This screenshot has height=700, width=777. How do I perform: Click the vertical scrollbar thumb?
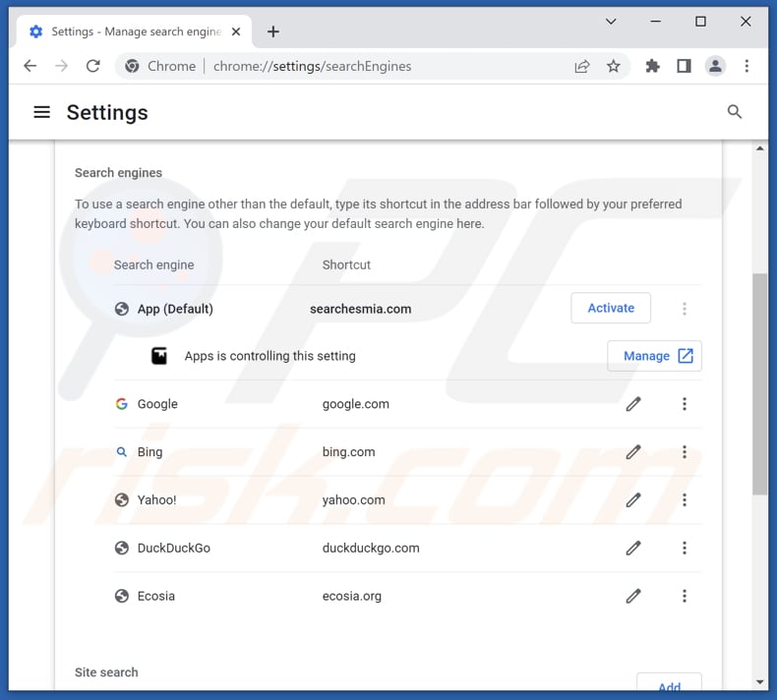[x=759, y=384]
